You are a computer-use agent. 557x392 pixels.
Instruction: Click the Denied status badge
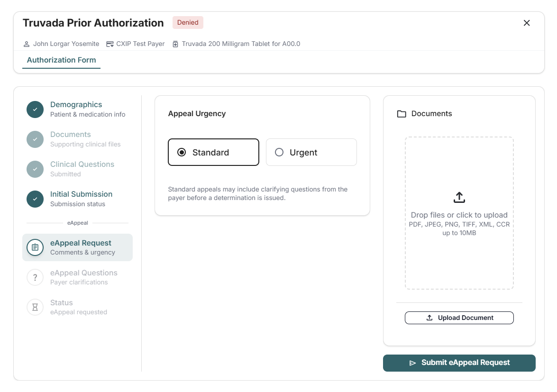(188, 22)
